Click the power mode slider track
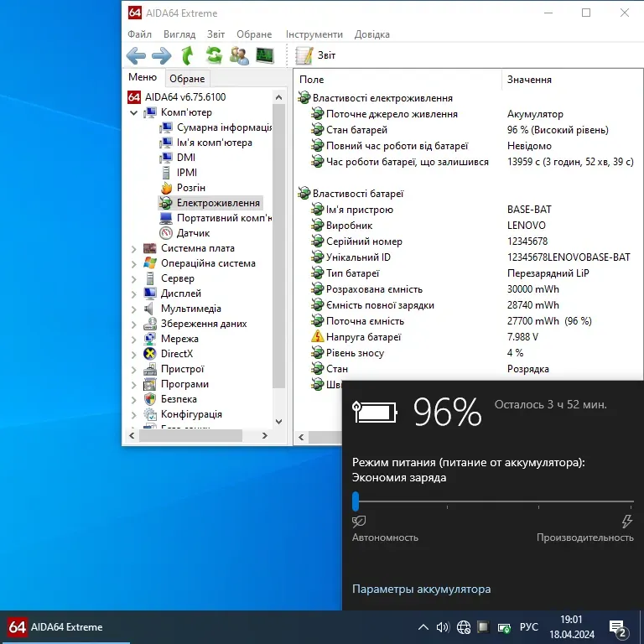 coord(493,501)
